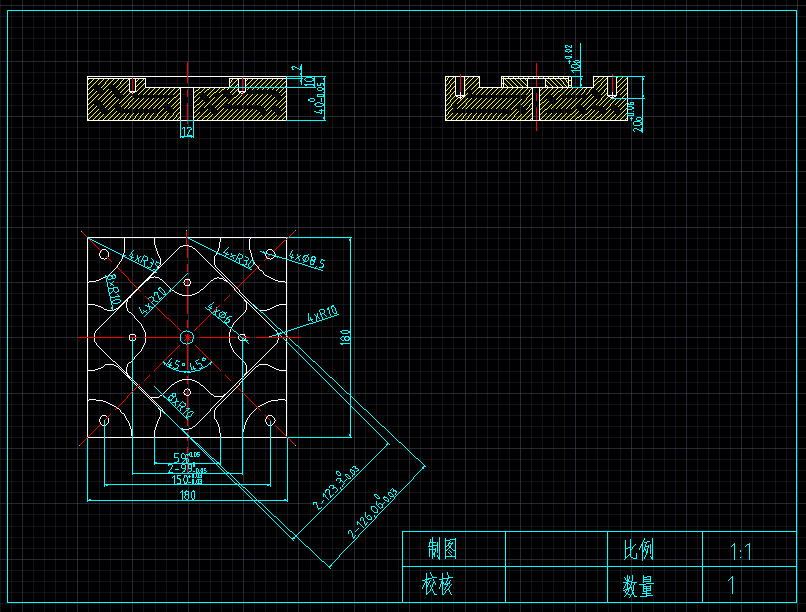Click the 制图 title block cell
806x612 pixels.
[442, 549]
